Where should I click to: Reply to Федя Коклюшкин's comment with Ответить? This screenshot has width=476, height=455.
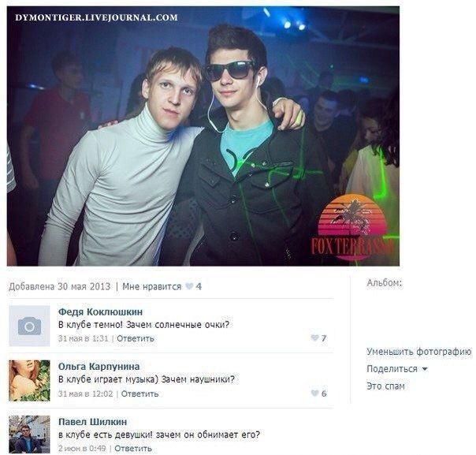(135, 338)
